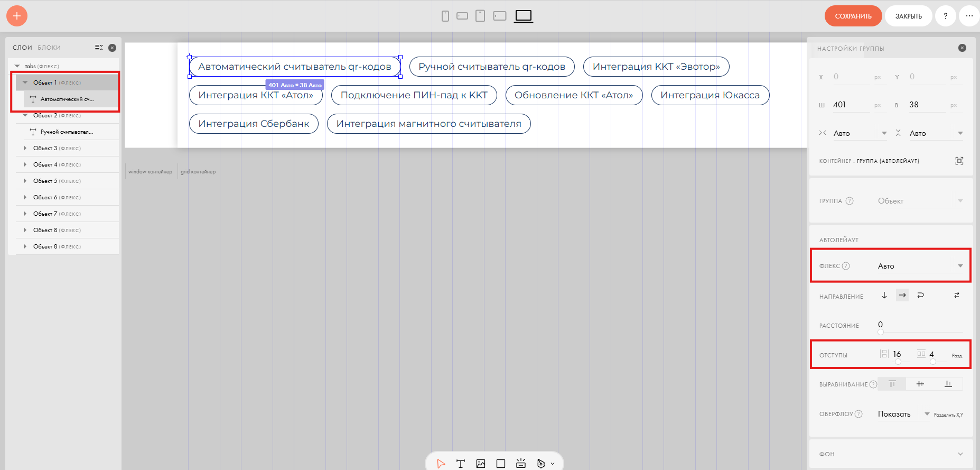Select the arrow pointer tool in bottom toolbar
This screenshot has height=470, width=980.
click(441, 464)
